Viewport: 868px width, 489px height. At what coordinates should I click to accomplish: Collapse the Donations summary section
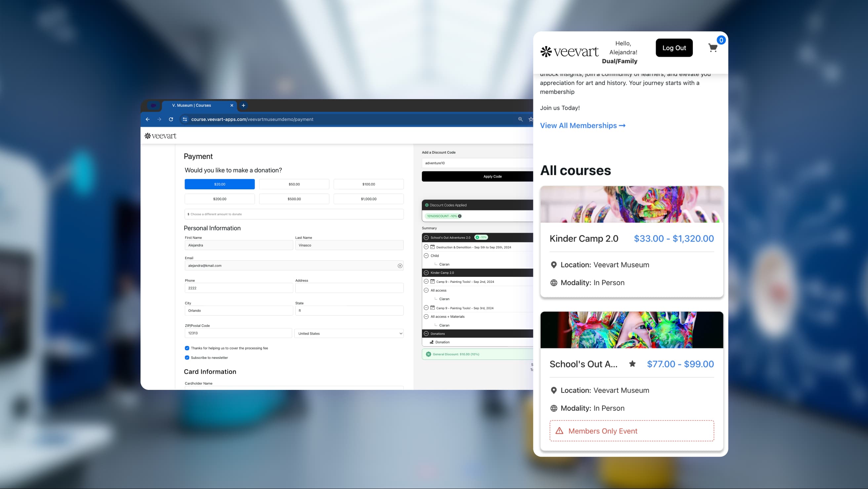coord(426,334)
